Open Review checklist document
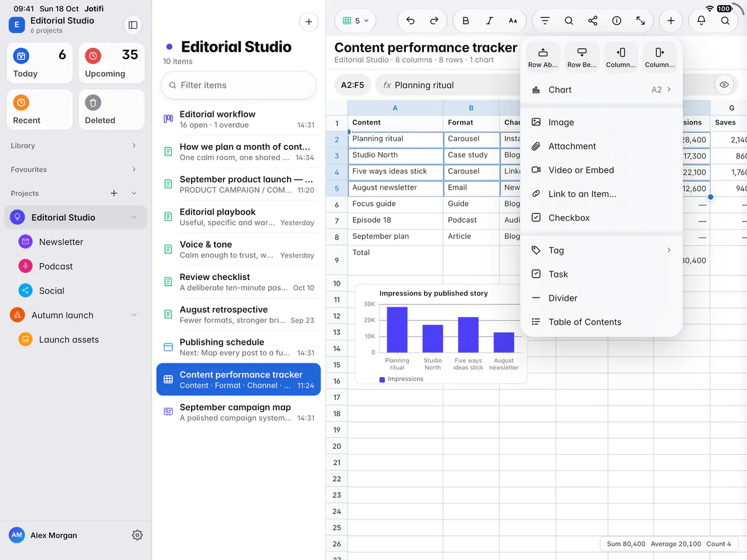The height and width of the screenshot is (560, 747). 238,282
